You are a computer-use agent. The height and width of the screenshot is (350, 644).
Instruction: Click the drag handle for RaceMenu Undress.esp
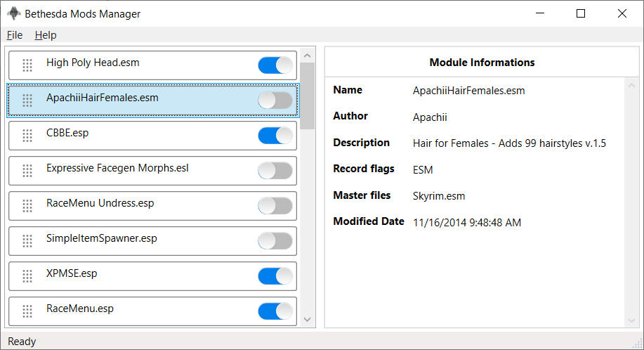click(x=27, y=206)
